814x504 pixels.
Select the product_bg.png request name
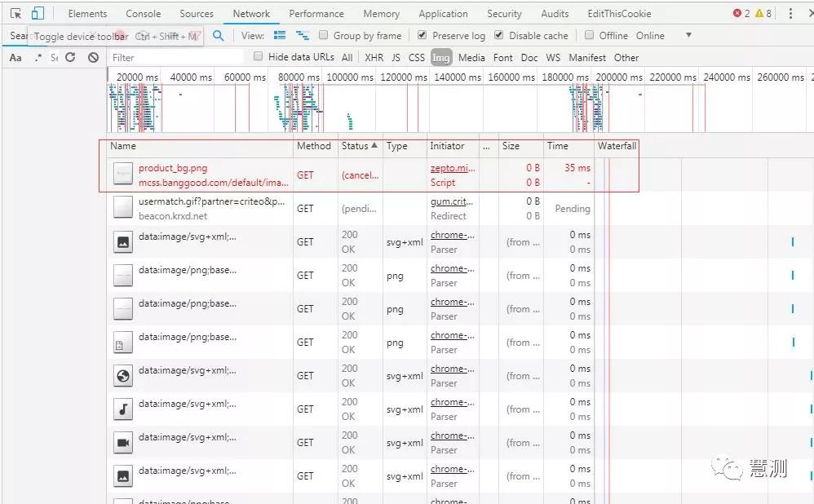click(x=173, y=168)
